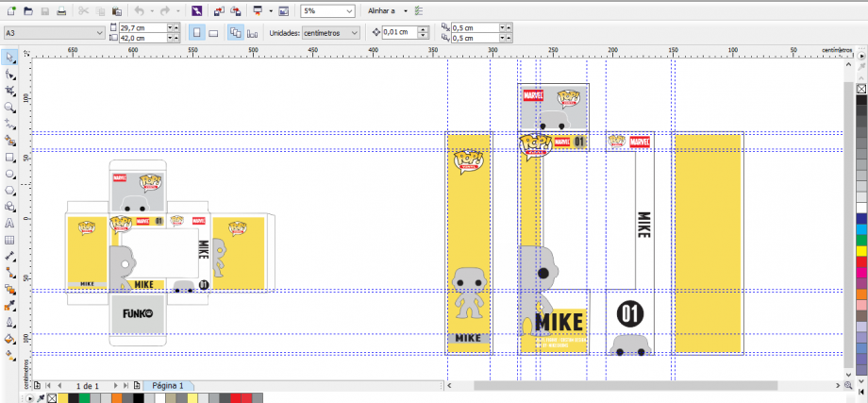Switch page to portrait orientation
This screenshot has width=868, height=403.
(196, 32)
